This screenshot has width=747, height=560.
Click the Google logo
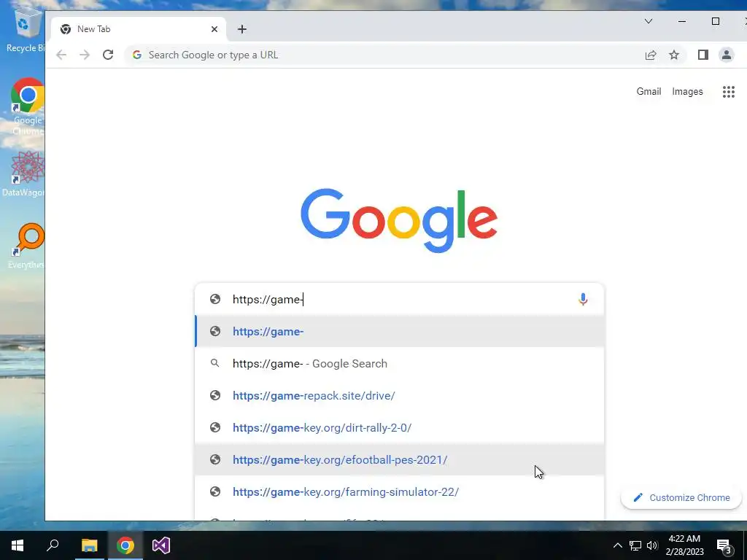click(399, 220)
